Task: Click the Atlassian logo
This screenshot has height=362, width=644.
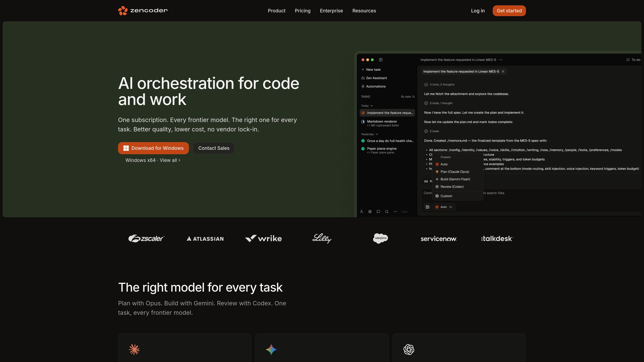Action: pos(205,239)
